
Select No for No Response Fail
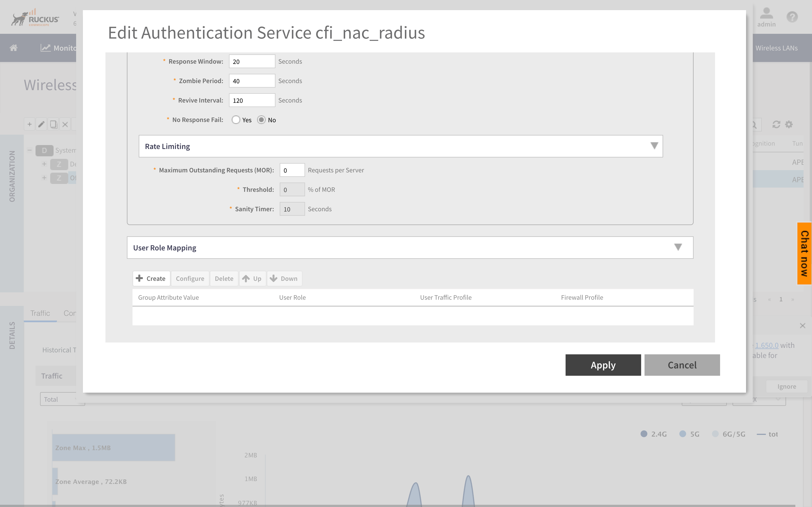coord(261,120)
